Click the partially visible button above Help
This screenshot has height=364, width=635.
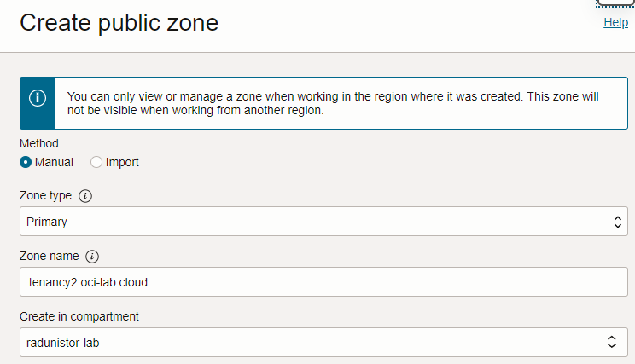coord(615,3)
